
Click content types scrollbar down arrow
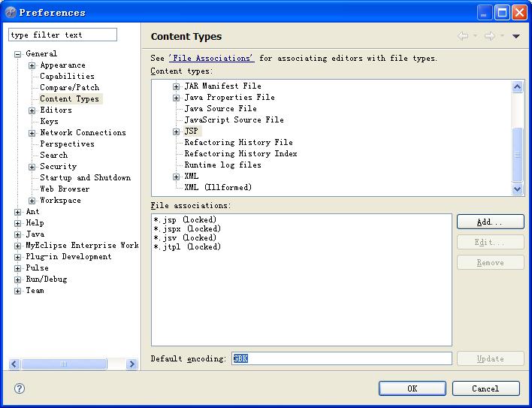pyautogui.click(x=518, y=189)
